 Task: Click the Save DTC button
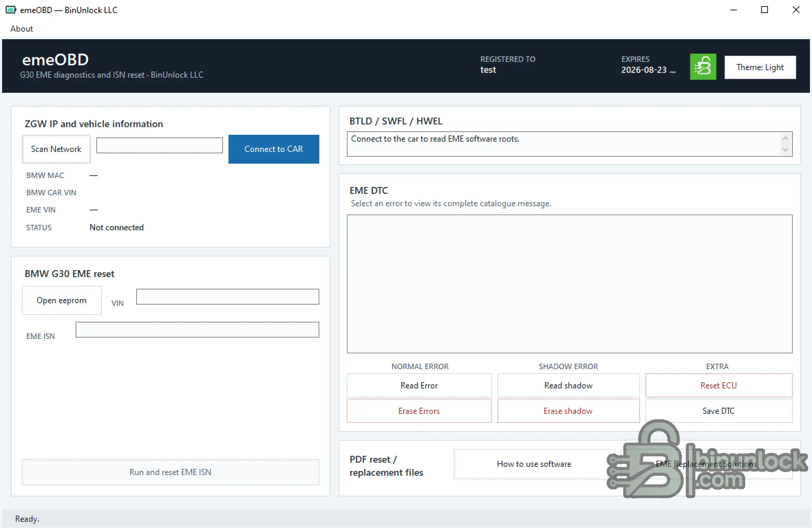point(719,411)
